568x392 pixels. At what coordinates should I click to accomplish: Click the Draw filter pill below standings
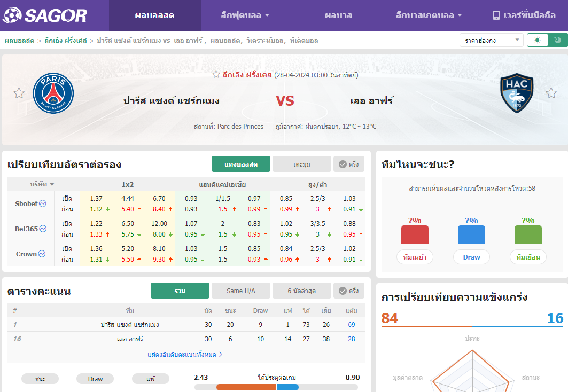[x=95, y=379]
